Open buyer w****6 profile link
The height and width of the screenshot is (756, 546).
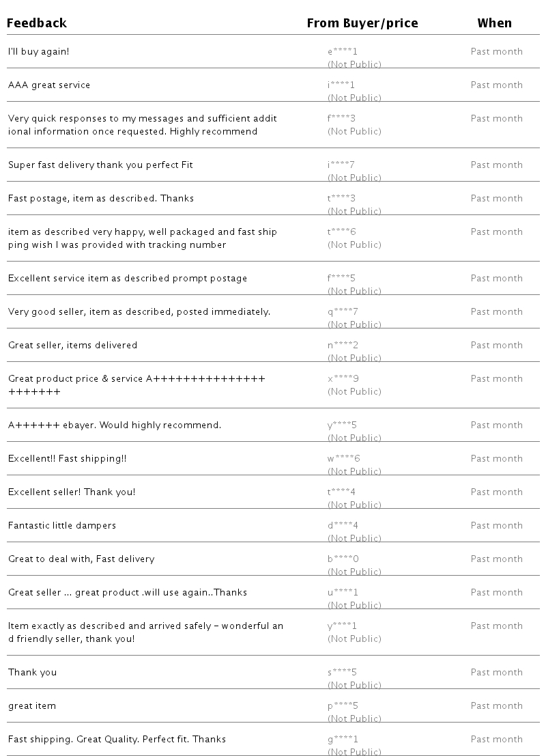343,459
